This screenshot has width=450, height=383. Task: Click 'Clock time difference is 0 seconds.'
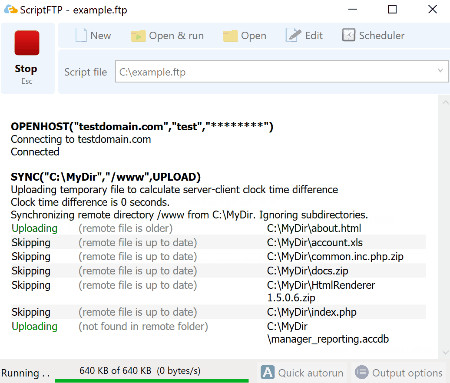90,202
